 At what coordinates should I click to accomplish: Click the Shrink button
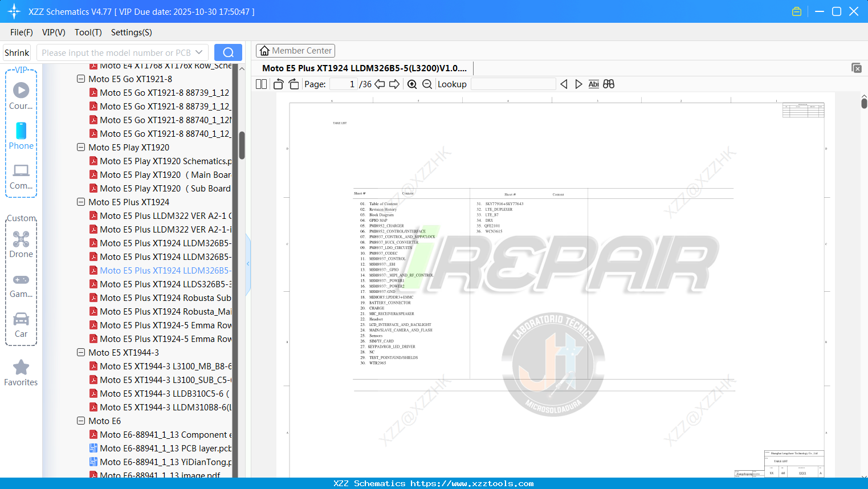click(17, 52)
